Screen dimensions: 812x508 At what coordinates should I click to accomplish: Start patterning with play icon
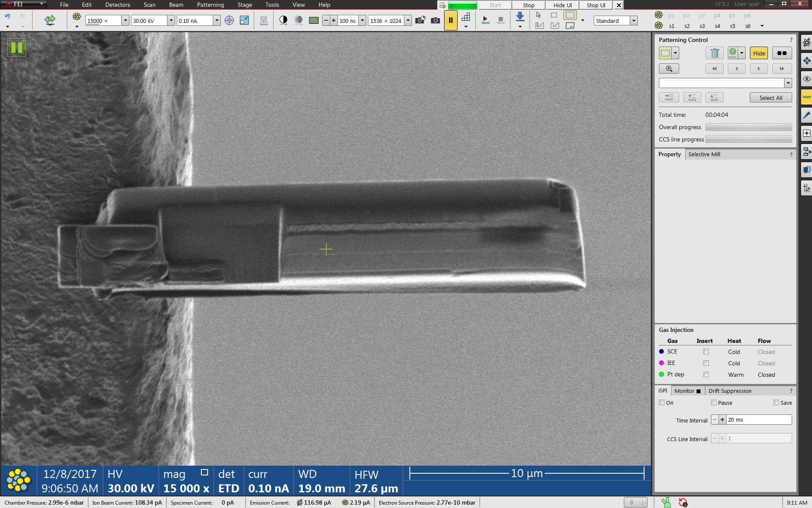[x=485, y=20]
